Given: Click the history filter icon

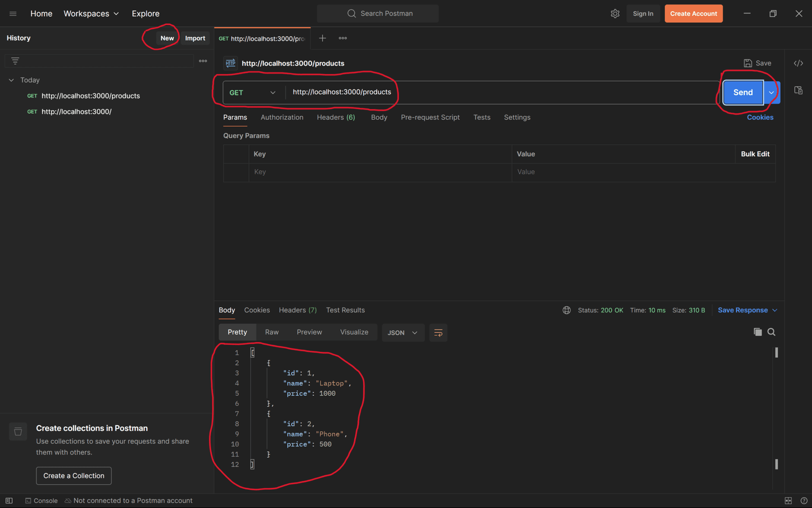Looking at the screenshot, I should tap(15, 61).
